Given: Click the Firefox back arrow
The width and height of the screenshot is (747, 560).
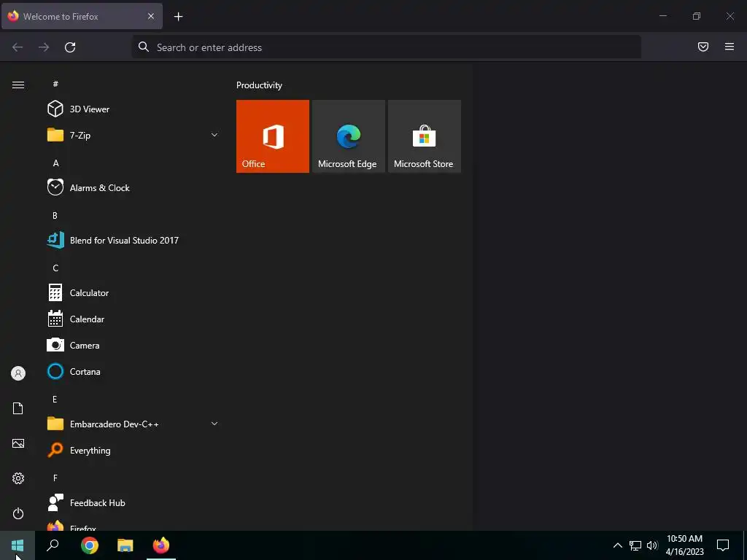Looking at the screenshot, I should (x=18, y=47).
